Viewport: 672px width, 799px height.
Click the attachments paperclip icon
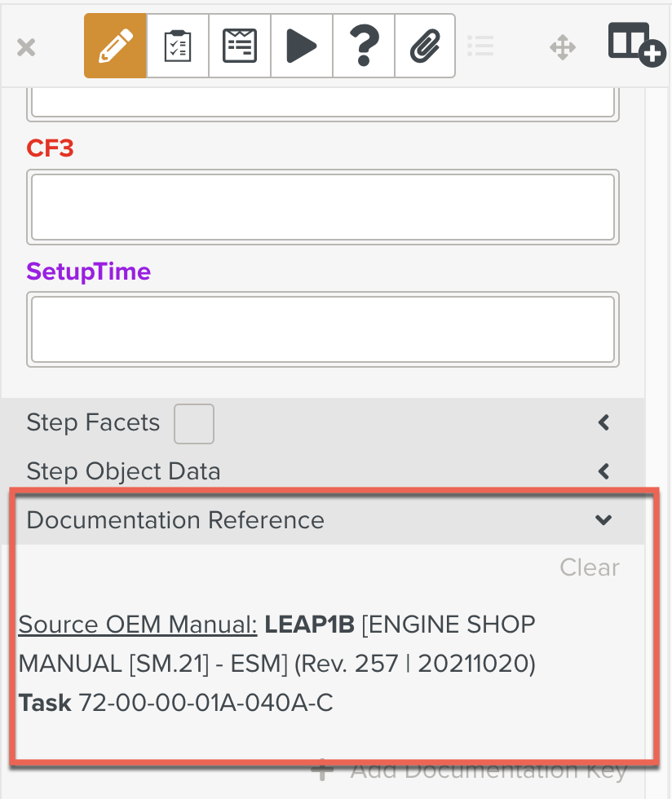coord(425,45)
